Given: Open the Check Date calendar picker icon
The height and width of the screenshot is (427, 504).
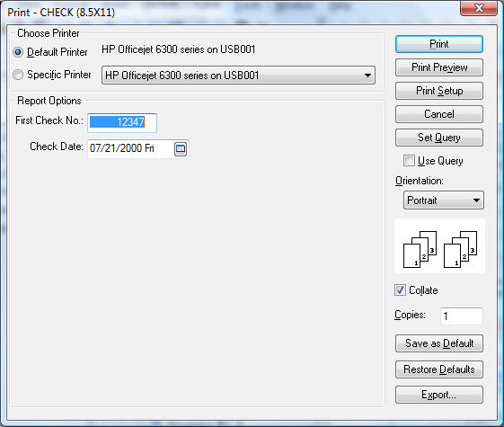Looking at the screenshot, I should [x=181, y=149].
